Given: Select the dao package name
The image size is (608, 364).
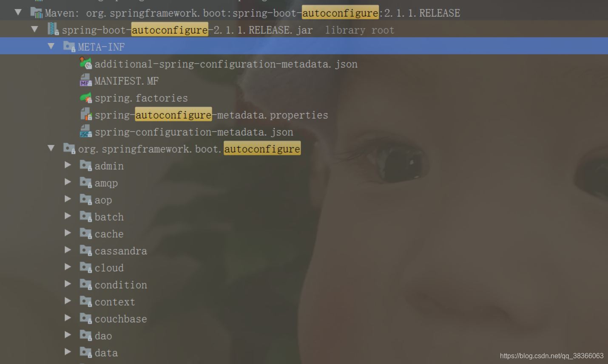Looking at the screenshot, I should [103, 336].
